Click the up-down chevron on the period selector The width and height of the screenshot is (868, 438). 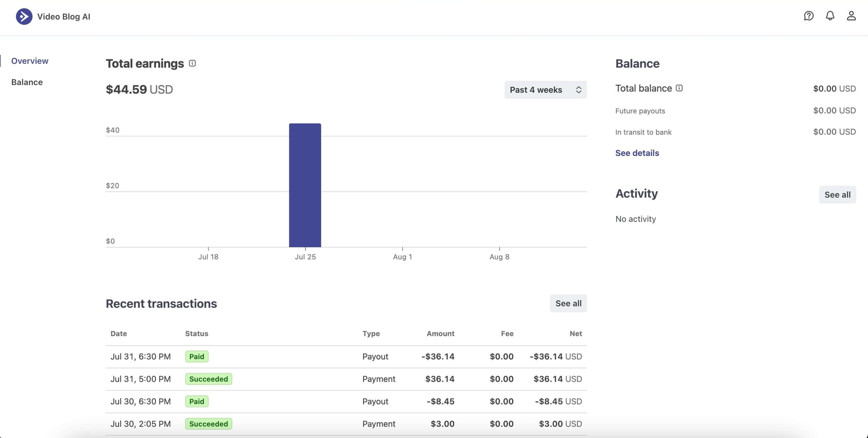point(578,90)
